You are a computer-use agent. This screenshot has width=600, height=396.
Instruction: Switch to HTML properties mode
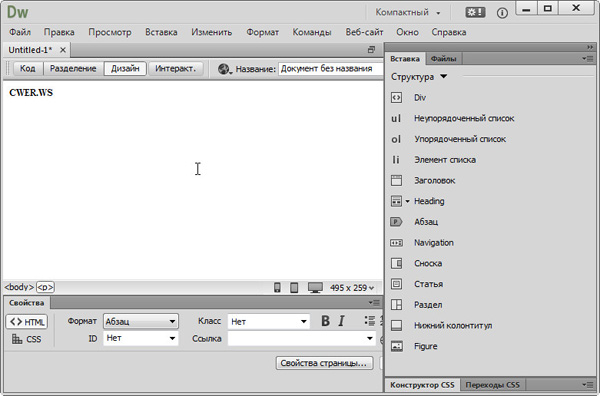(26, 322)
